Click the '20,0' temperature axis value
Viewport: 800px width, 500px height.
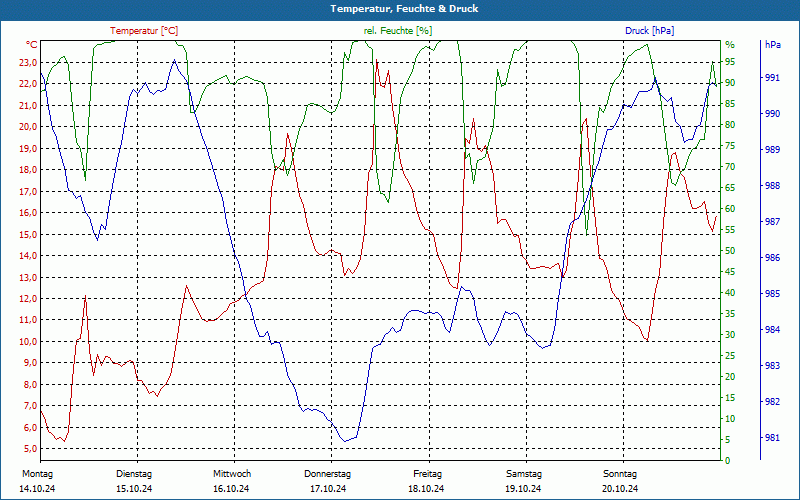tap(28, 127)
